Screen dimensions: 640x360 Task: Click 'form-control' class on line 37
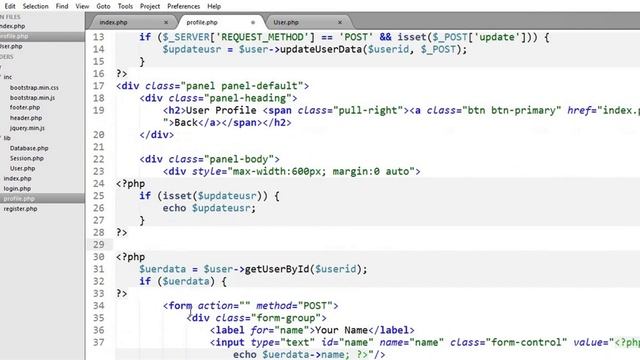tap(526, 342)
